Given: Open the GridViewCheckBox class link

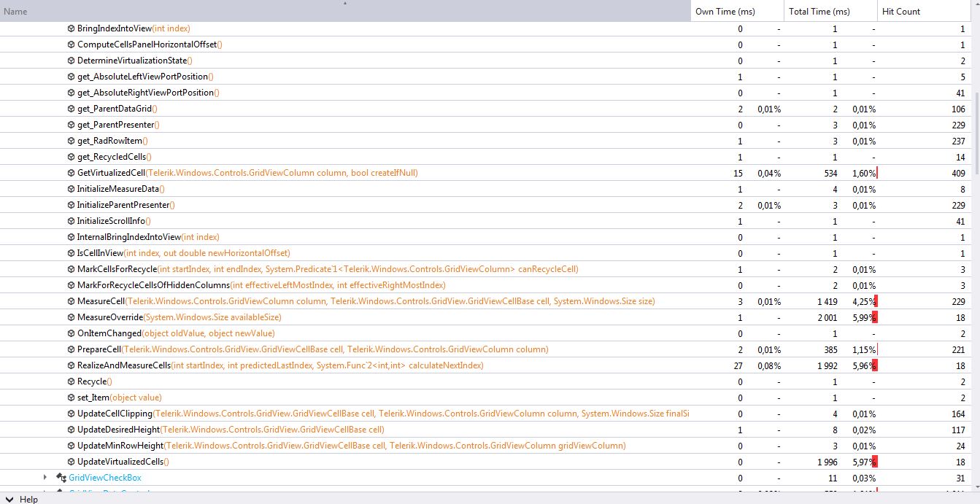Looking at the screenshot, I should tap(105, 478).
